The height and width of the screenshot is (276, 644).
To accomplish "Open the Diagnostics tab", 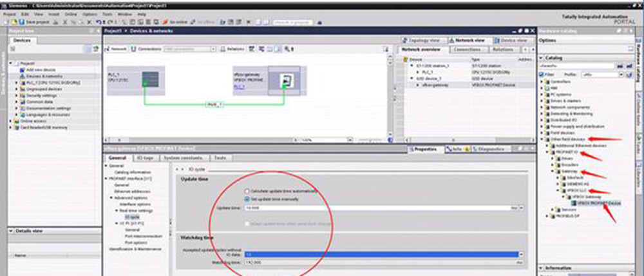I will pyautogui.click(x=492, y=149).
